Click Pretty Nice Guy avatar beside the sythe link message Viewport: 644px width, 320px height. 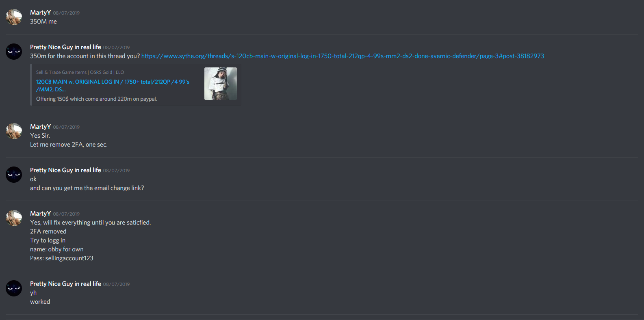pos(14,52)
